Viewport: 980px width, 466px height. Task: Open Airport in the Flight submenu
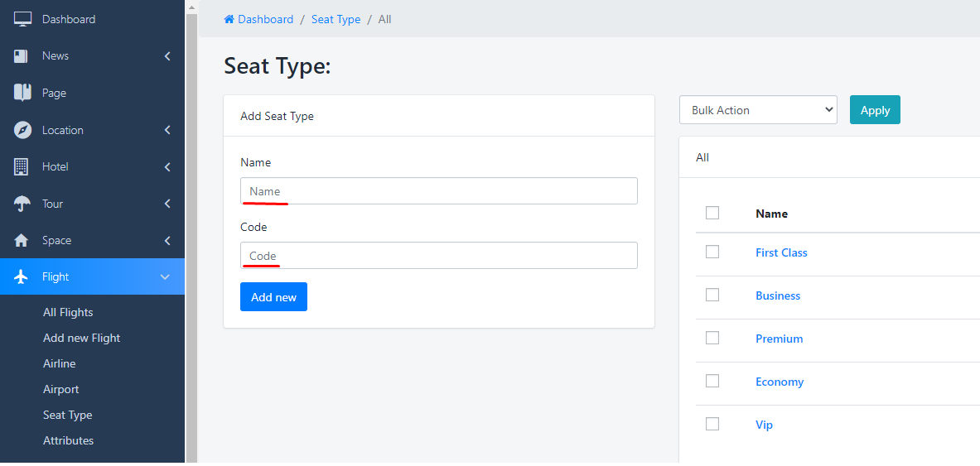coord(61,389)
